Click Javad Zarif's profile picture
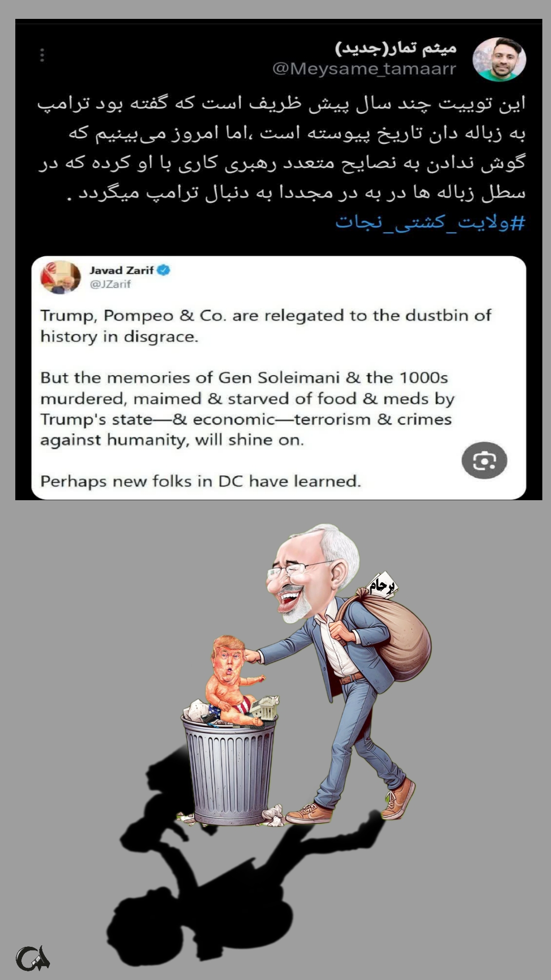This screenshot has width=551, height=980. click(x=61, y=277)
